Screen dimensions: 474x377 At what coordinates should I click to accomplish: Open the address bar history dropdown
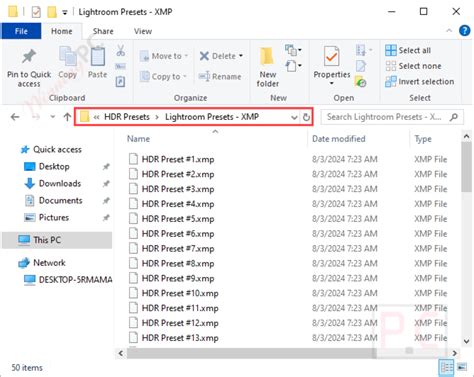click(x=294, y=117)
